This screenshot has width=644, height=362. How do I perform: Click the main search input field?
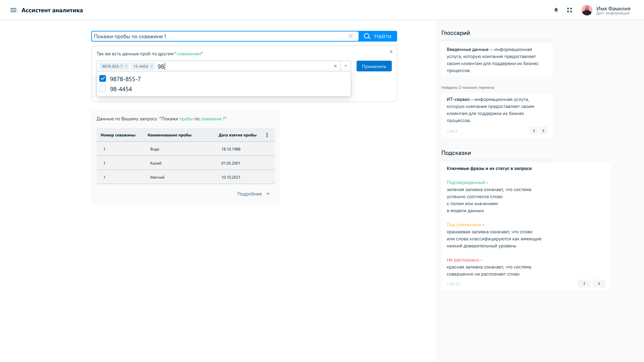click(x=218, y=36)
